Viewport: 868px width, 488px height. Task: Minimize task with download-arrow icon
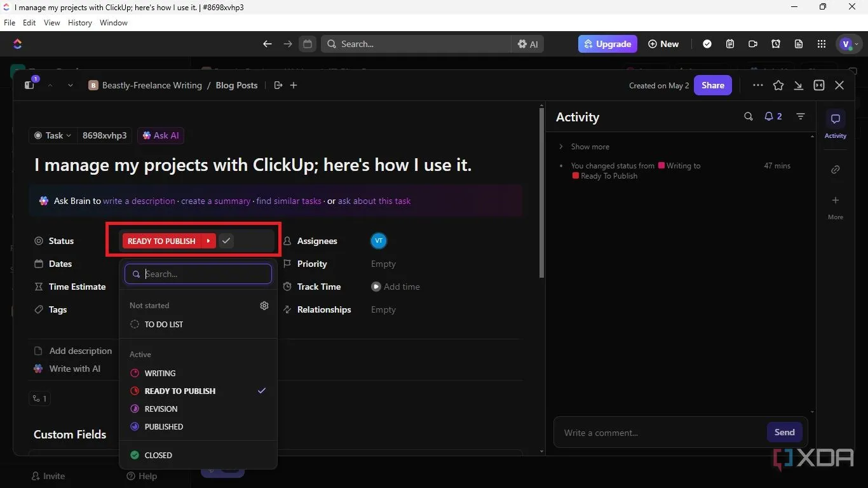click(799, 85)
